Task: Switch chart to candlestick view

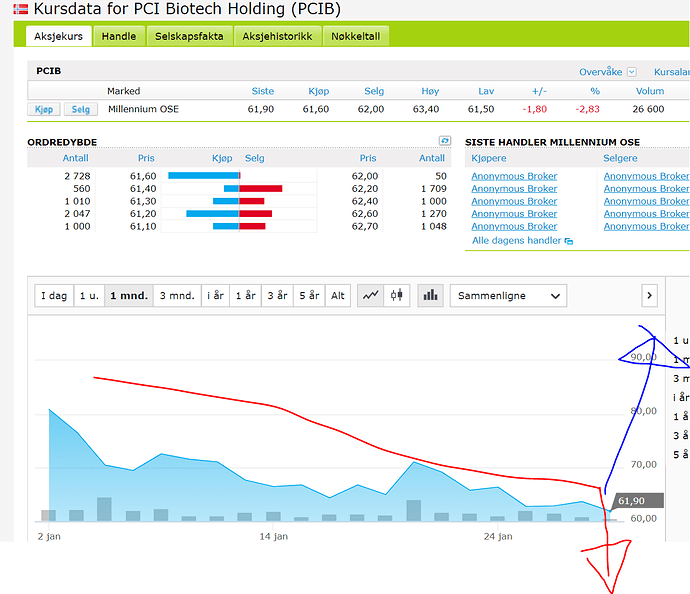Action: (397, 295)
